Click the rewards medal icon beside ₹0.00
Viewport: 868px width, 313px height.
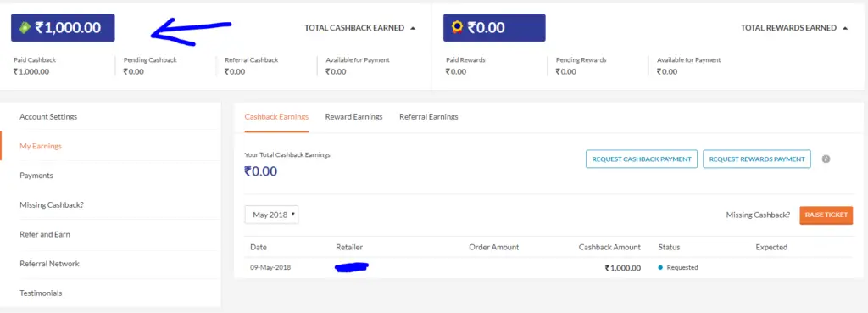tap(457, 28)
